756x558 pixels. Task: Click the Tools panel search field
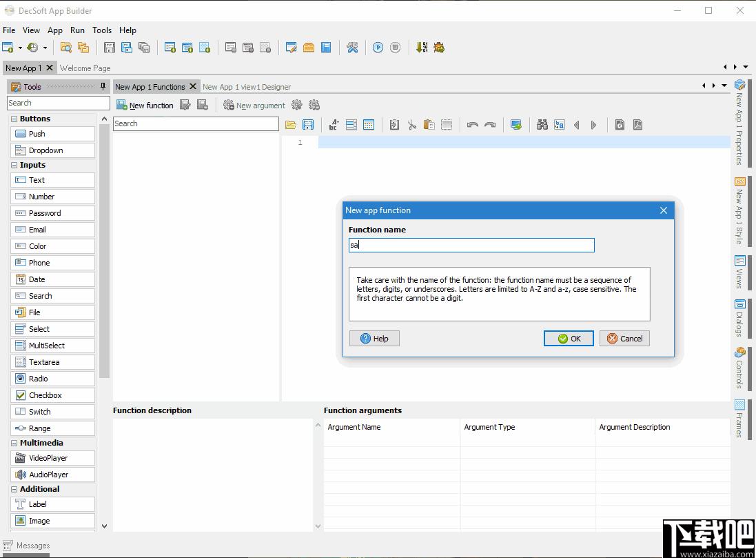(x=59, y=103)
